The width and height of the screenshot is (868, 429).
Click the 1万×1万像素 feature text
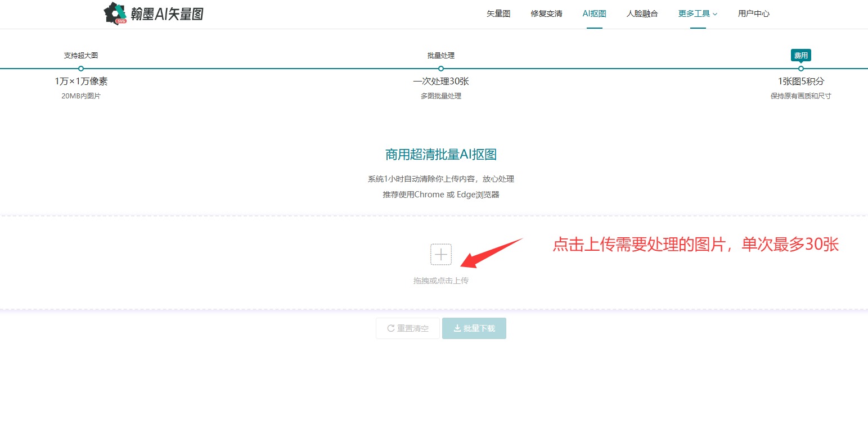tap(81, 82)
